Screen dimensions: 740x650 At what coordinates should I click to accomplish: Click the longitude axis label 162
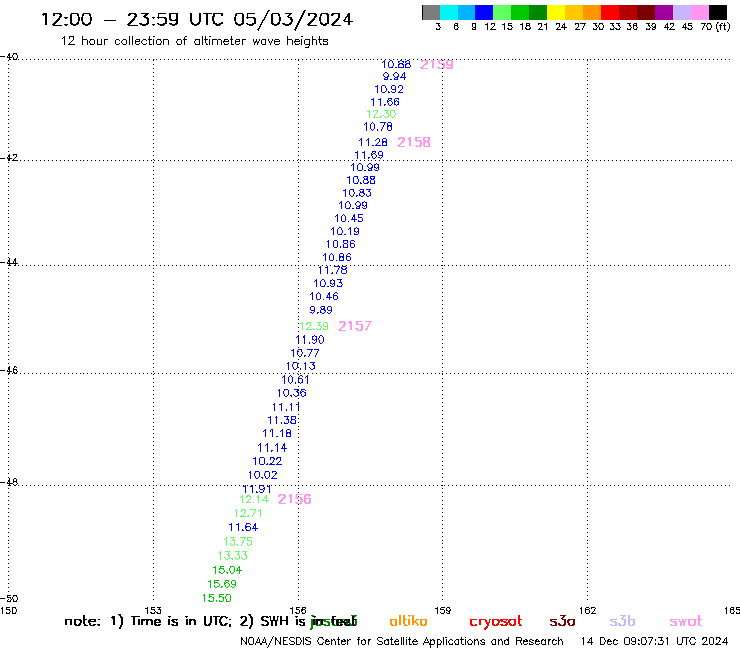(x=587, y=610)
